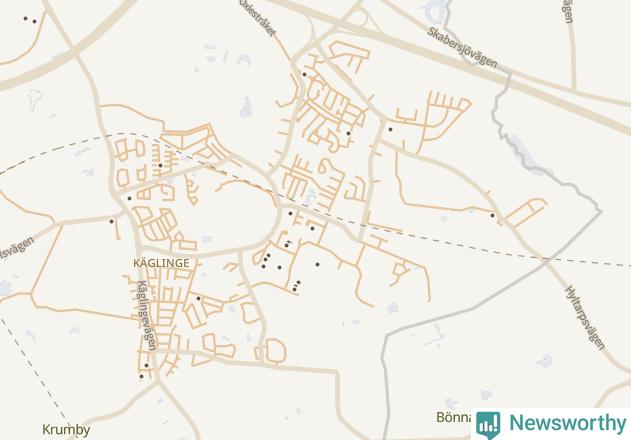Screen dimensions: 631x440
Task: Click the small pond north of central Käglinge
Action: (246, 107)
